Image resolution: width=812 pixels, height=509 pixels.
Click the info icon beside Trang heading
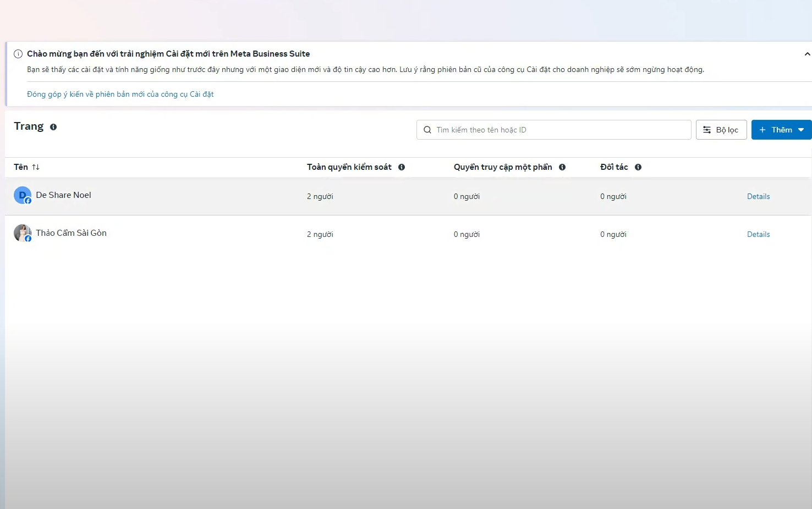(x=53, y=127)
